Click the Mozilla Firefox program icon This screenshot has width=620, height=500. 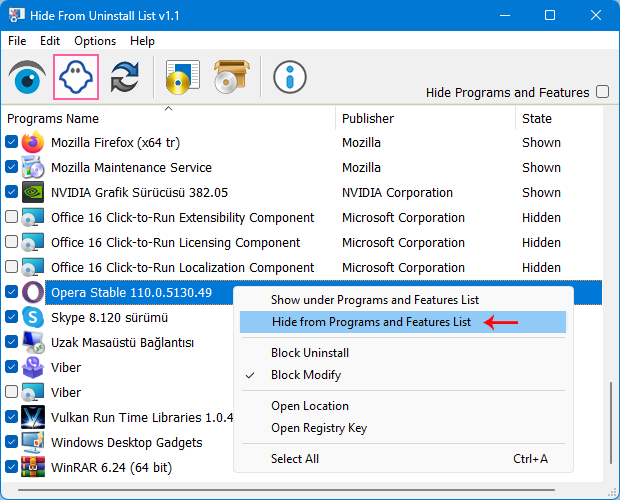click(34, 143)
